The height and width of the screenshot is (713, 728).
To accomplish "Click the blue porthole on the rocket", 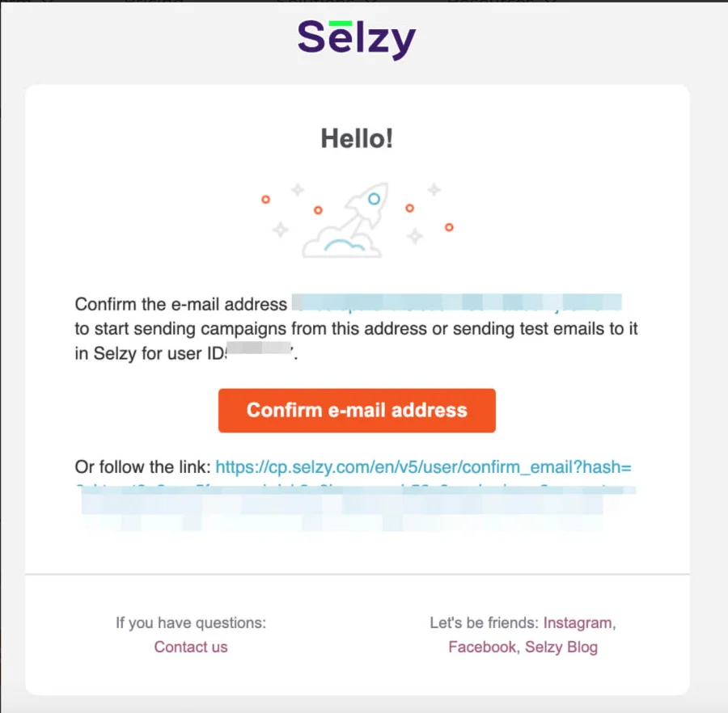I will (x=374, y=198).
